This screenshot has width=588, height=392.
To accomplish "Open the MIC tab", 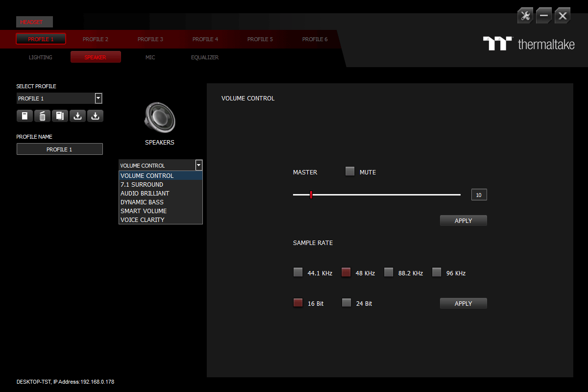I will pos(150,57).
